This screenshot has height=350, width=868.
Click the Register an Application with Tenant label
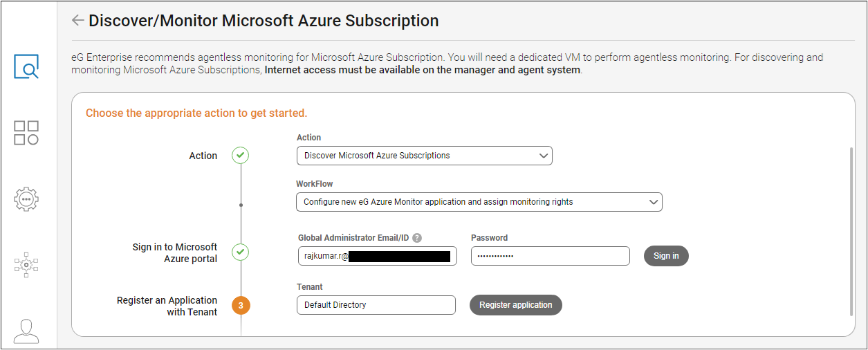tap(167, 306)
